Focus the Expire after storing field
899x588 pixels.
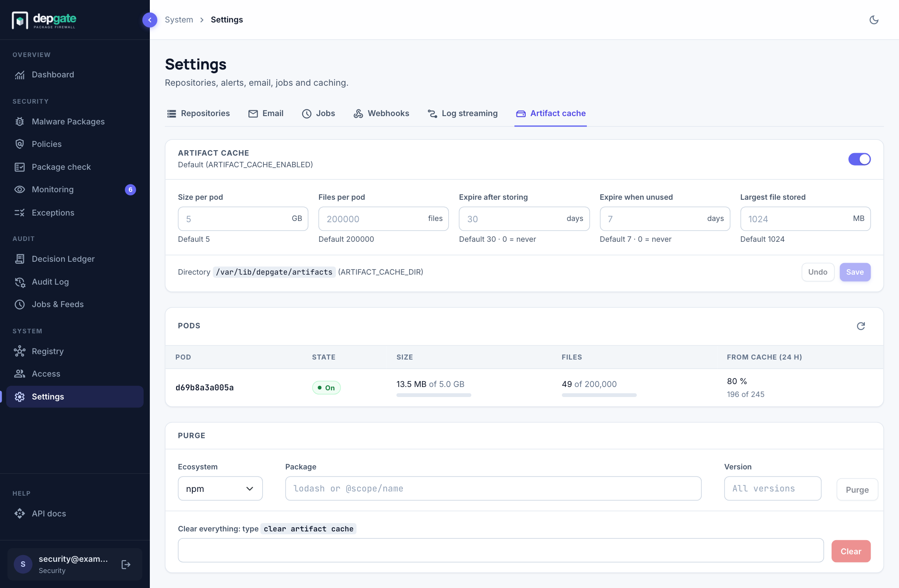point(524,219)
